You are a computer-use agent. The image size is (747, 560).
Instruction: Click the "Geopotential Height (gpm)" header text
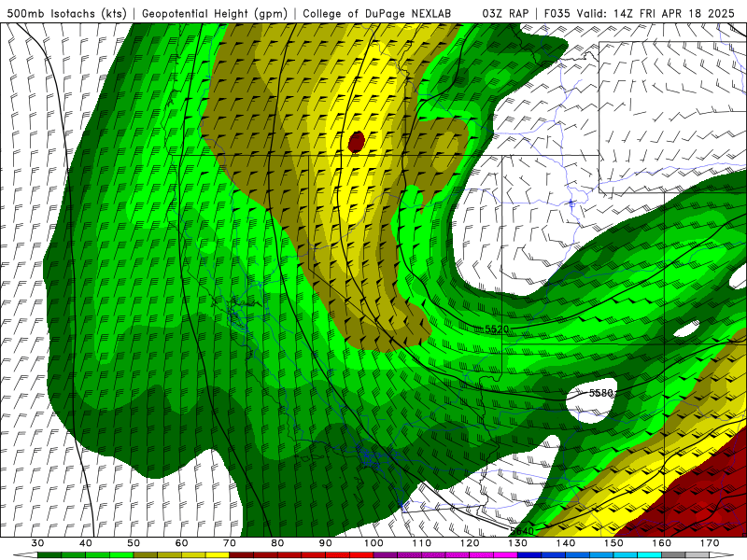(x=215, y=13)
